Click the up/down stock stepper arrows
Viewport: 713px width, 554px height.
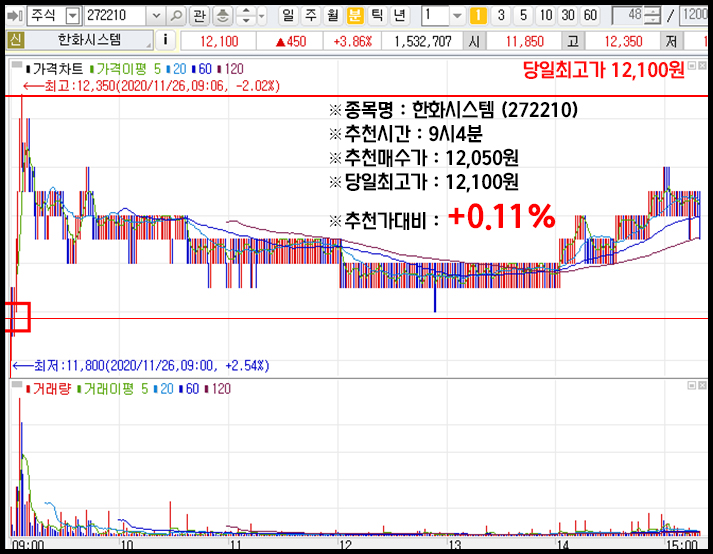click(246, 16)
